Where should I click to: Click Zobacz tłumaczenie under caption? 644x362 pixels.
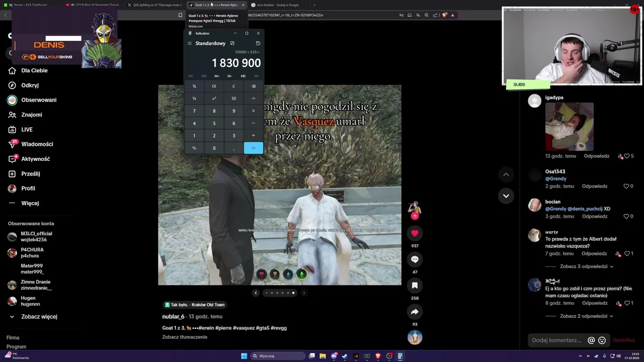coord(185,337)
